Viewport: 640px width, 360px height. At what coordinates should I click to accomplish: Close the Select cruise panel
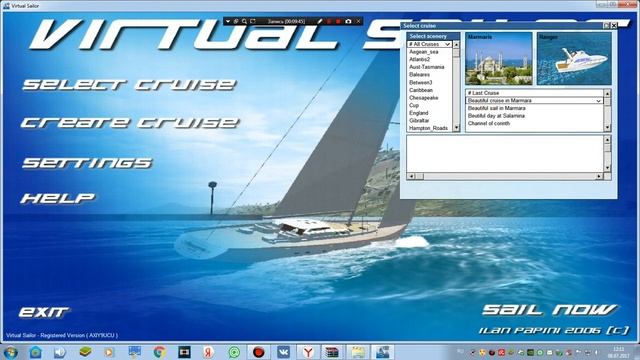[x=614, y=25]
